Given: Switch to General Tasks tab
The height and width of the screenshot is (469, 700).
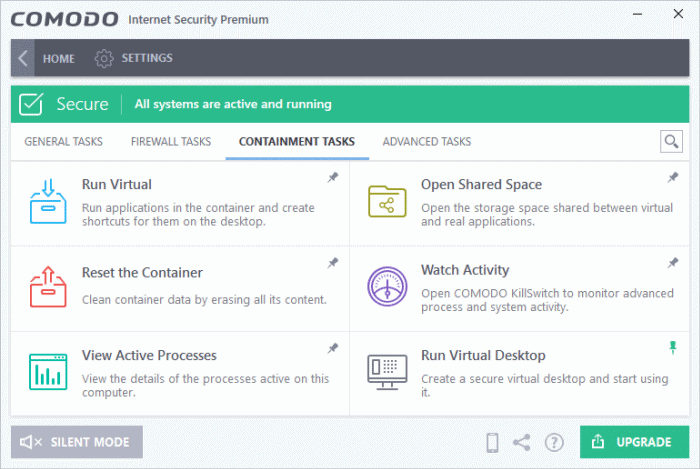Looking at the screenshot, I should [x=63, y=141].
